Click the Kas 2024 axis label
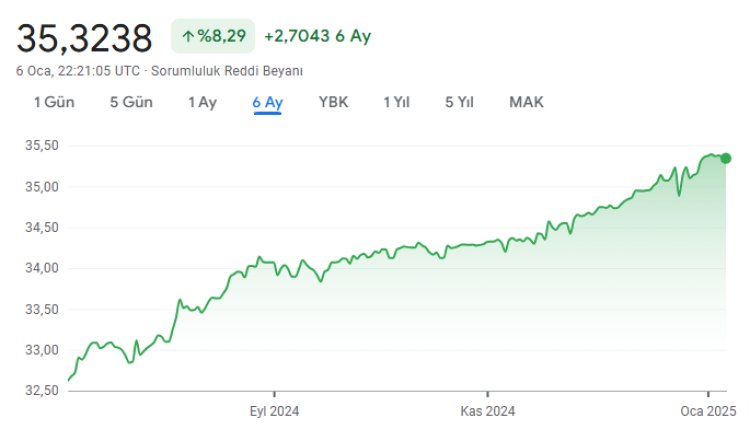750x441 pixels. (x=487, y=411)
